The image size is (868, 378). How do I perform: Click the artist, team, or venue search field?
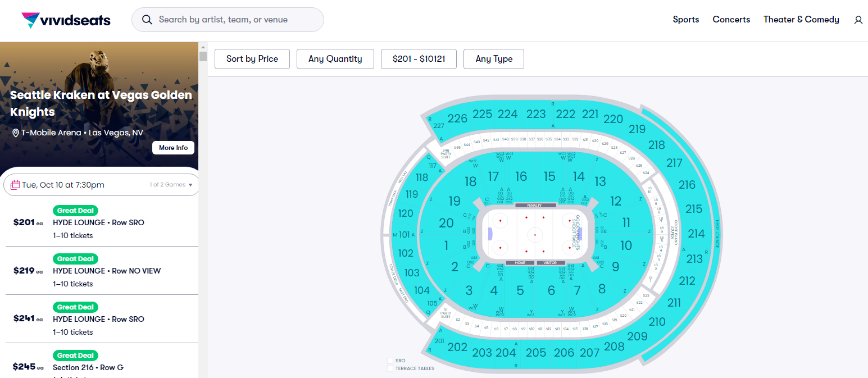tap(236, 20)
